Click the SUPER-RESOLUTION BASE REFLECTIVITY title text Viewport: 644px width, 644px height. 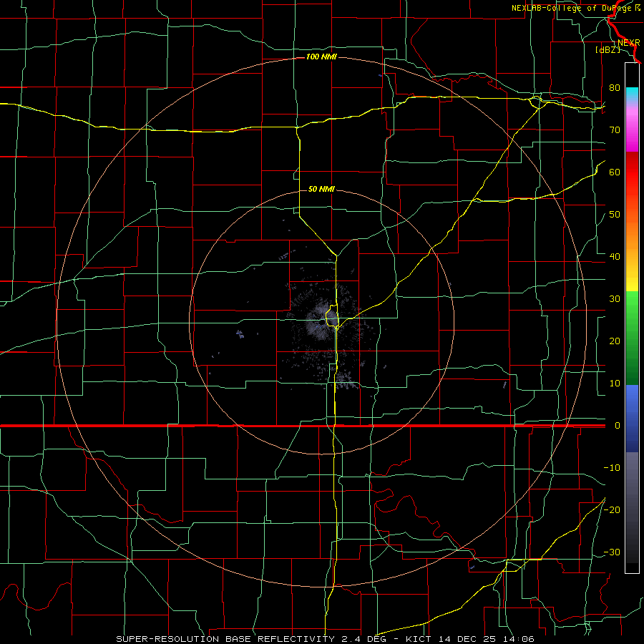225,639
